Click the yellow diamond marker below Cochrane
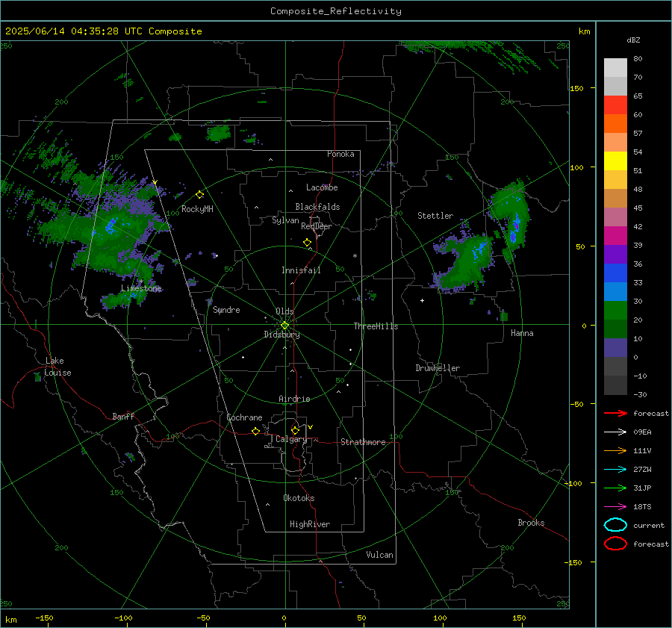The width and height of the screenshot is (672, 628). 256,431
